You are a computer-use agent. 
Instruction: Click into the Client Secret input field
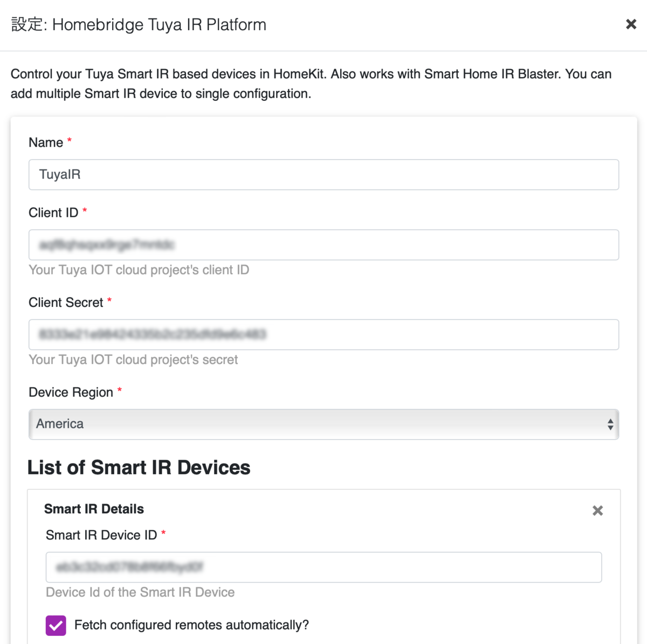[x=323, y=334]
